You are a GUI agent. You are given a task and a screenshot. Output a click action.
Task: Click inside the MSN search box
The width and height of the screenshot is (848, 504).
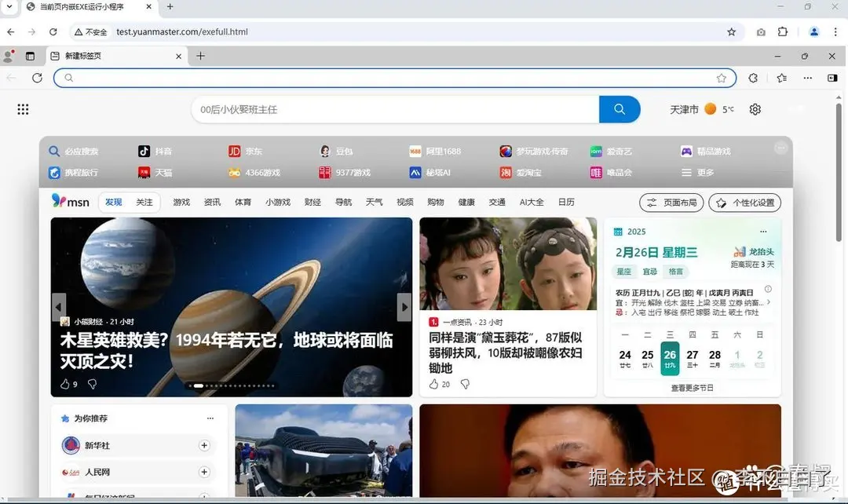tap(353, 109)
